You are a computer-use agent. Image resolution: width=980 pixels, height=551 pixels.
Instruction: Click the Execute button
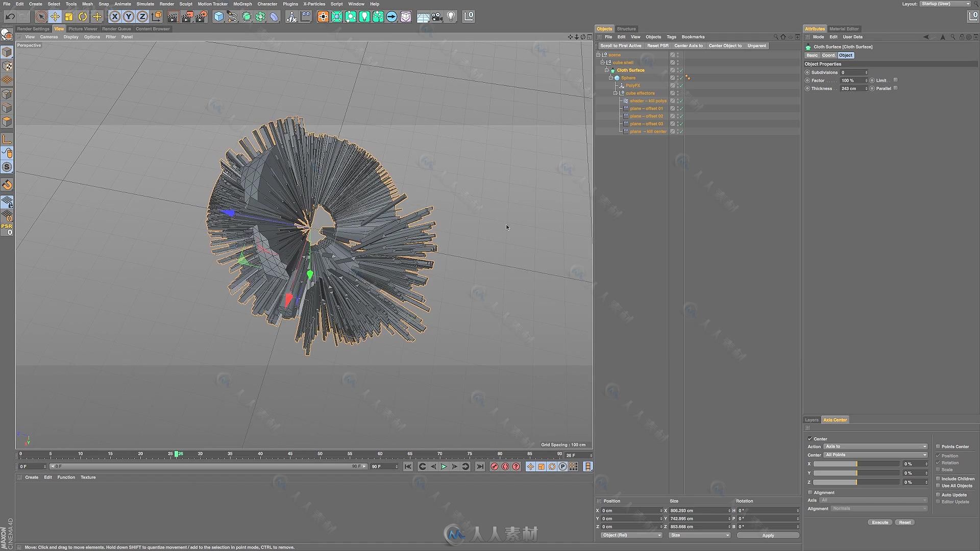pyautogui.click(x=880, y=522)
